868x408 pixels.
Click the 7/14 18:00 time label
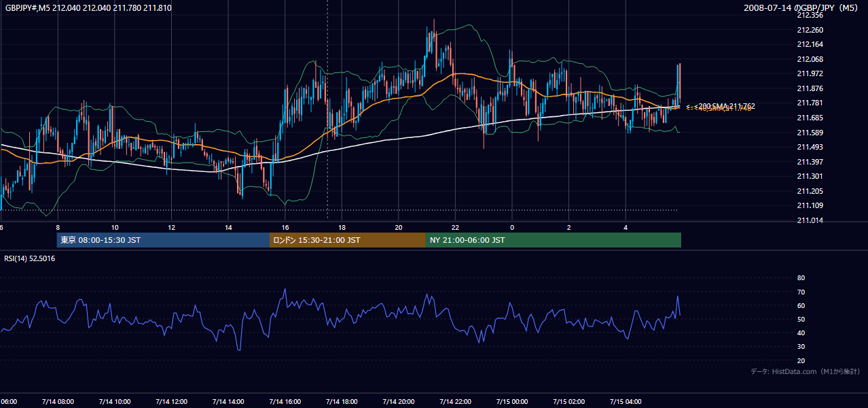point(342,402)
